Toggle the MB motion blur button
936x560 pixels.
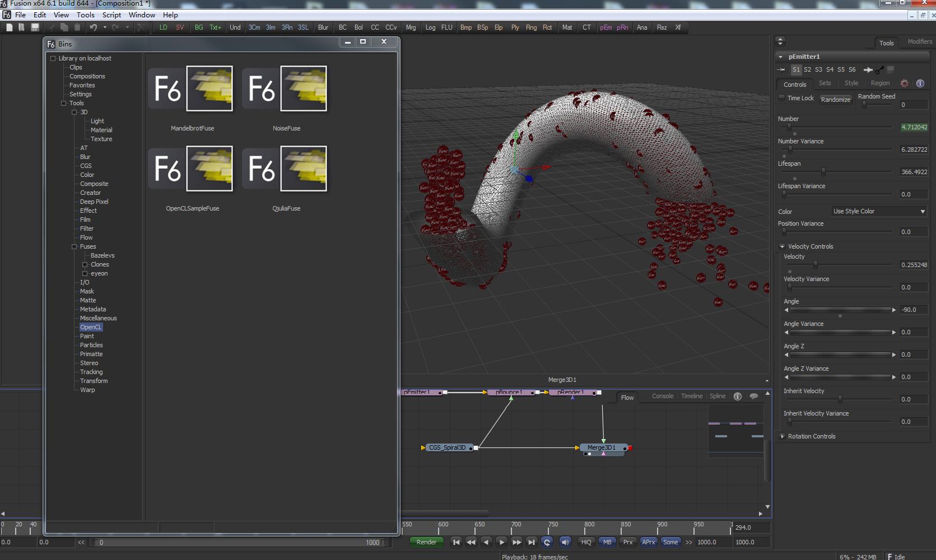[x=607, y=542]
